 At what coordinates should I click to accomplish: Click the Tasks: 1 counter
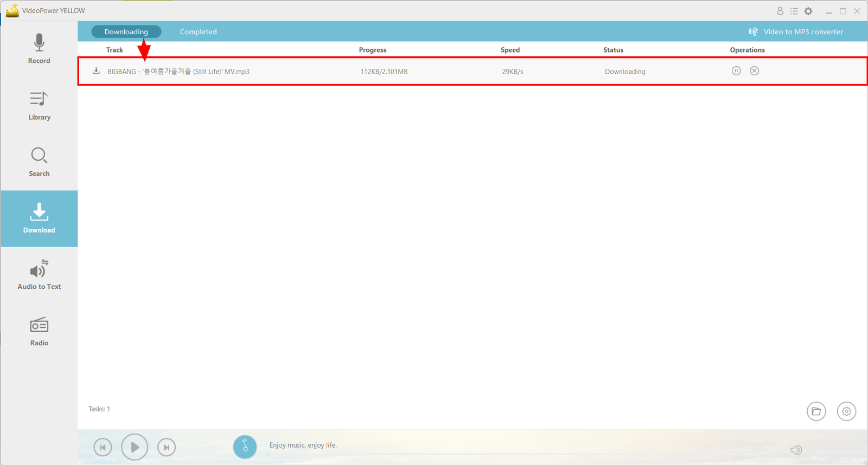point(99,409)
